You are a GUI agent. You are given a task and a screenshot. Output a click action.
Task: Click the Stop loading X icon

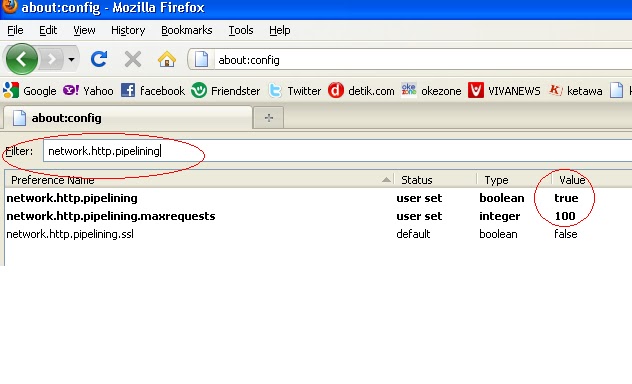pos(133,60)
